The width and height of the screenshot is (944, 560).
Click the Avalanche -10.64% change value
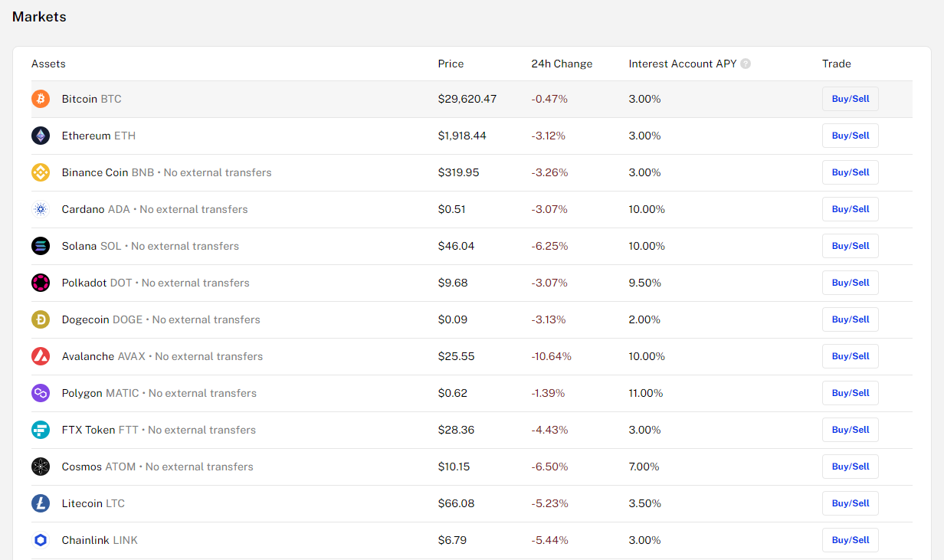(552, 356)
